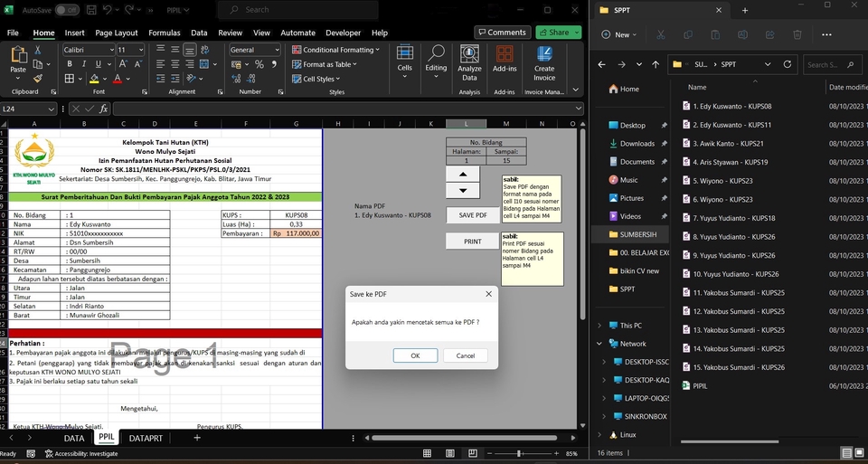Click New button in File Explorer

click(x=618, y=34)
